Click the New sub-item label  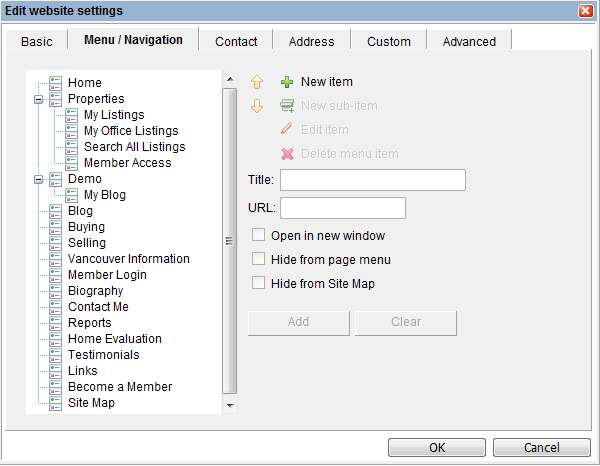coord(339,106)
